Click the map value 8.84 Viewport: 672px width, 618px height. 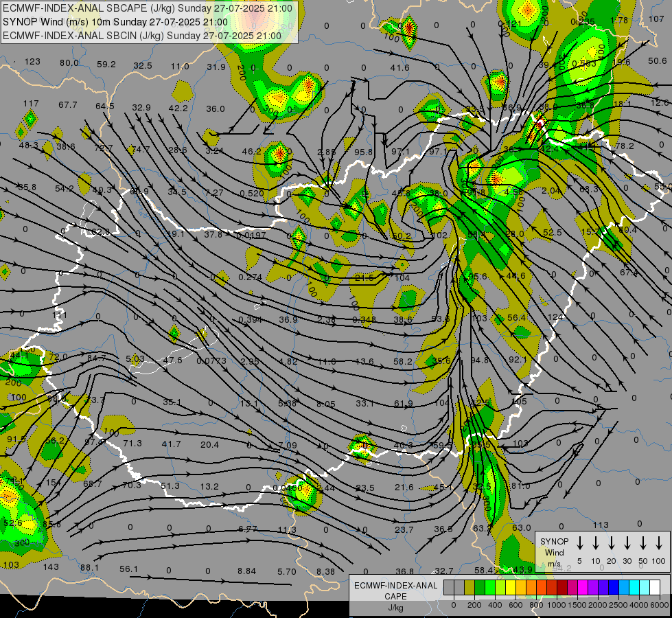[246, 571]
